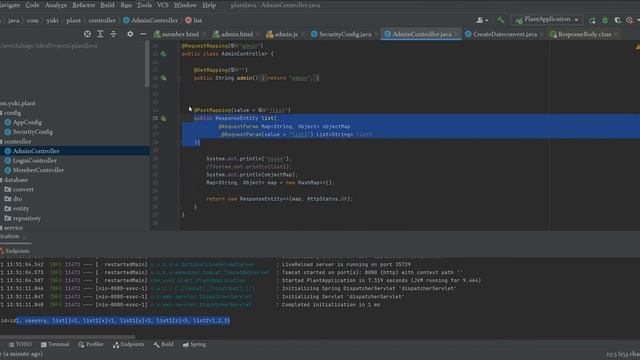Open the Analyze menu
This screenshot has height=360, width=640.
click(56, 5)
